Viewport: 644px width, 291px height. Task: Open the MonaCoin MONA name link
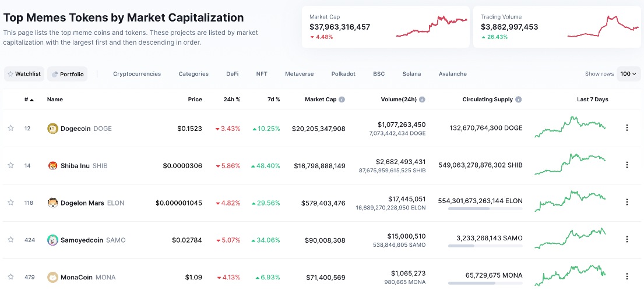(88, 277)
